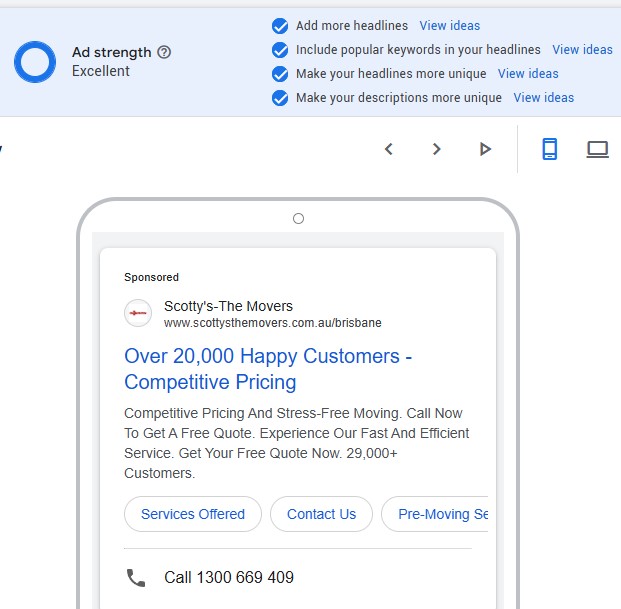Open View ideas for Make your descriptions unique
621x609 pixels.
coord(543,98)
